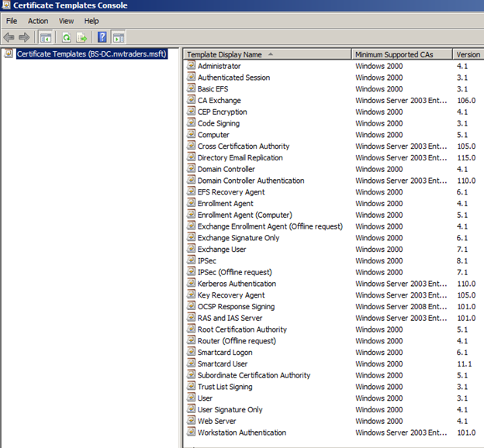
Task: Select the Cross Certification Authority template
Action: click(x=244, y=146)
